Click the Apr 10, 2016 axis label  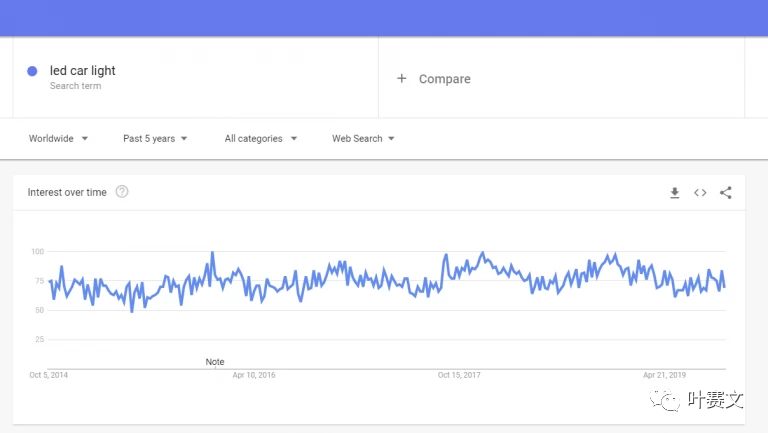pyautogui.click(x=254, y=376)
